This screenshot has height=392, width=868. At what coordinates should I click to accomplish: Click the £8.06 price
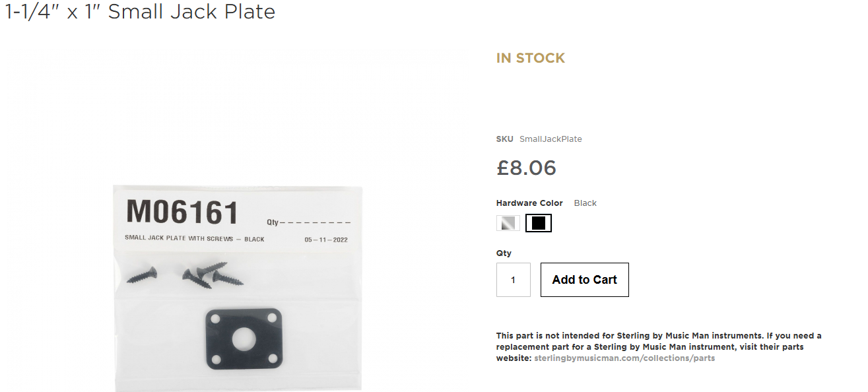526,168
